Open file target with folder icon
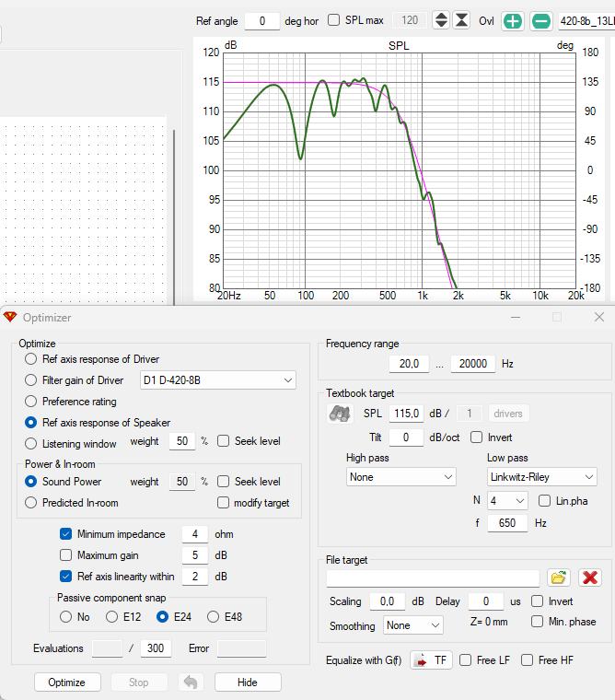Viewport: 615px width, 700px height. click(558, 577)
